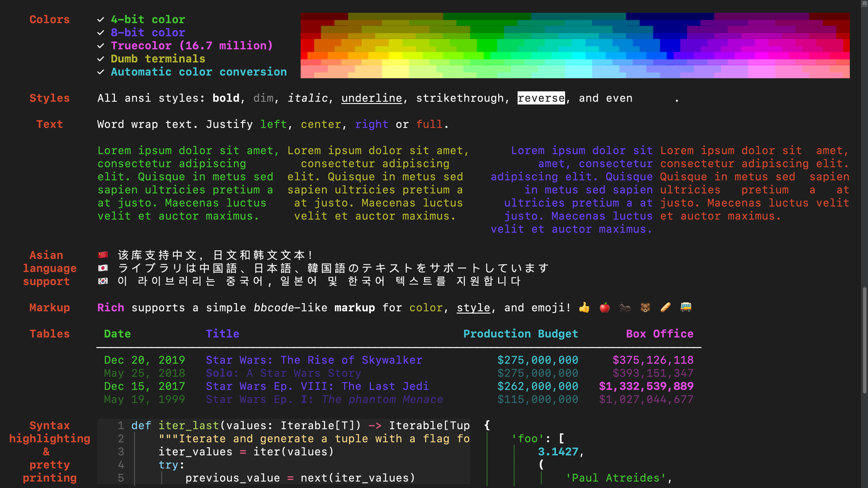Select the Markup section label

(x=50, y=307)
